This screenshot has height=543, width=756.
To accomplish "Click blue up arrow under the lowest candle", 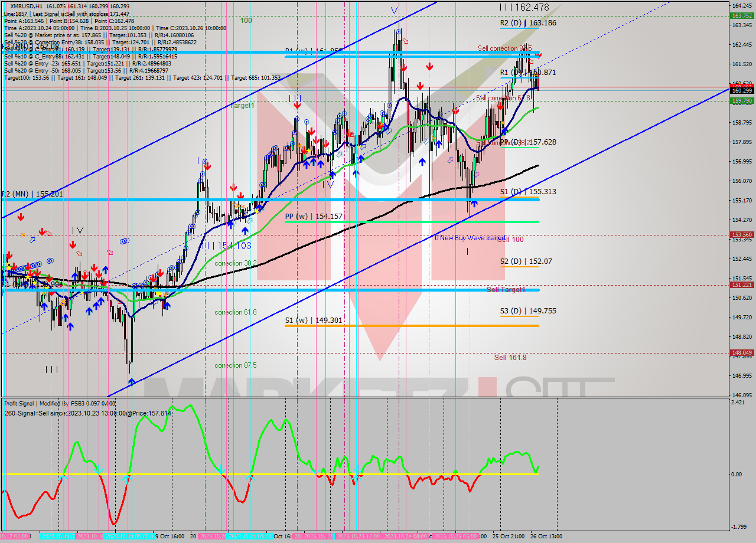I will pos(131,382).
